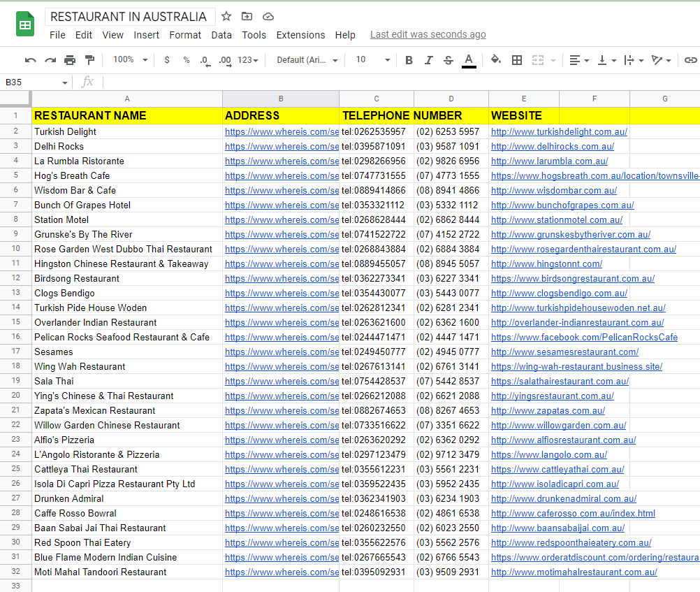Open the font size 10 dropdown
The width and height of the screenshot is (700, 592).
[373, 59]
